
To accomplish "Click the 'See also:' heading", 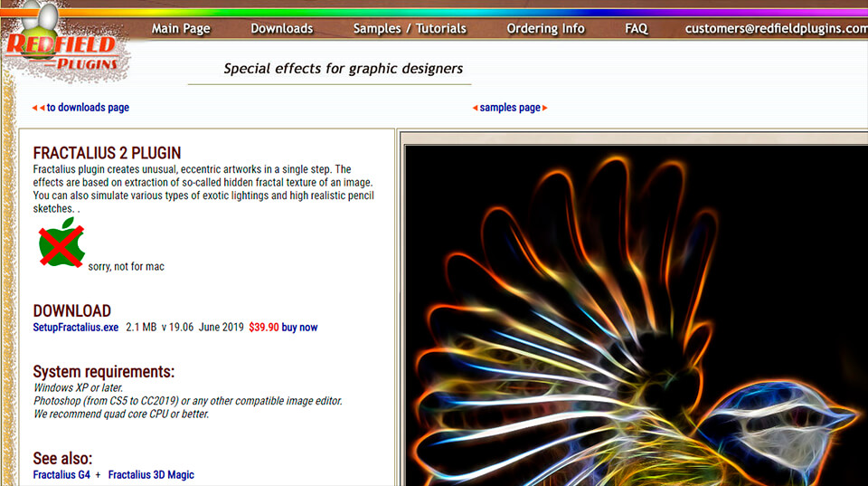I will (62, 459).
